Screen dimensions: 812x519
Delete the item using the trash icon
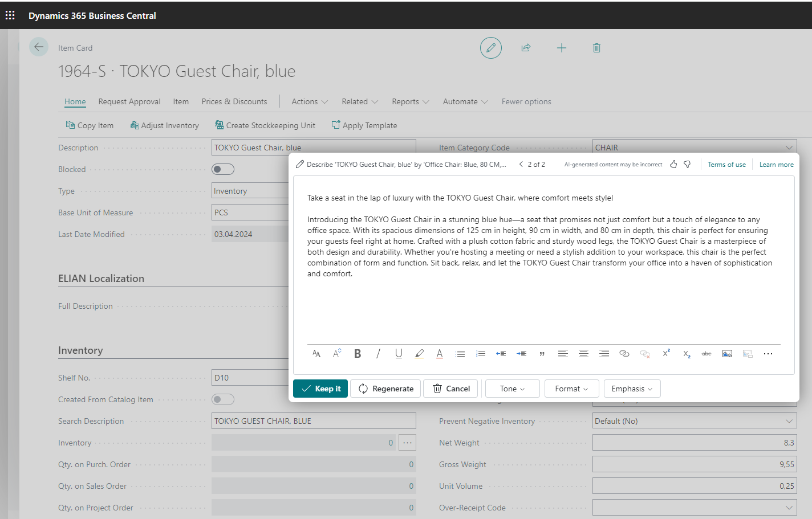coord(596,48)
